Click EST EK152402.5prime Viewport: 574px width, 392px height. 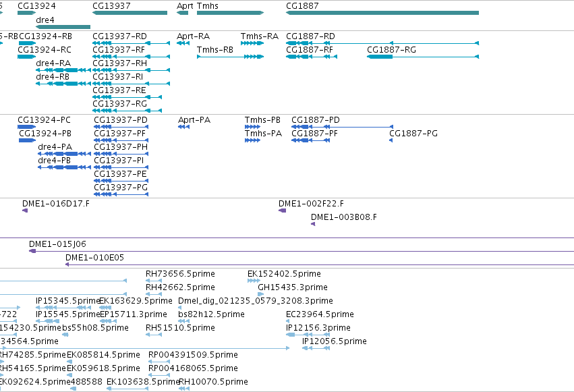[254, 281]
